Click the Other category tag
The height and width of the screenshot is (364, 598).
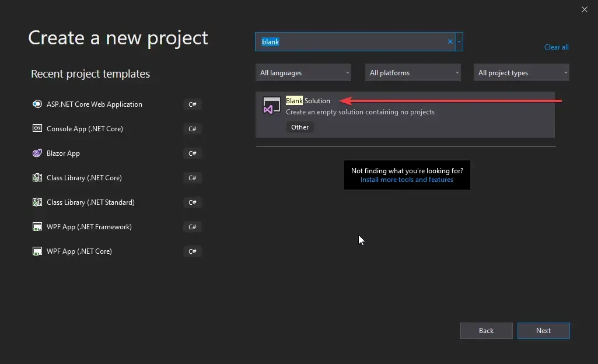click(299, 127)
